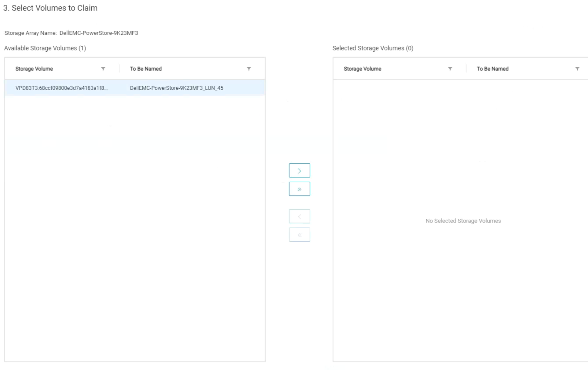Screen dimensions: 588x370
Task: Click the double left arrow remove-all button
Action: [299, 235]
